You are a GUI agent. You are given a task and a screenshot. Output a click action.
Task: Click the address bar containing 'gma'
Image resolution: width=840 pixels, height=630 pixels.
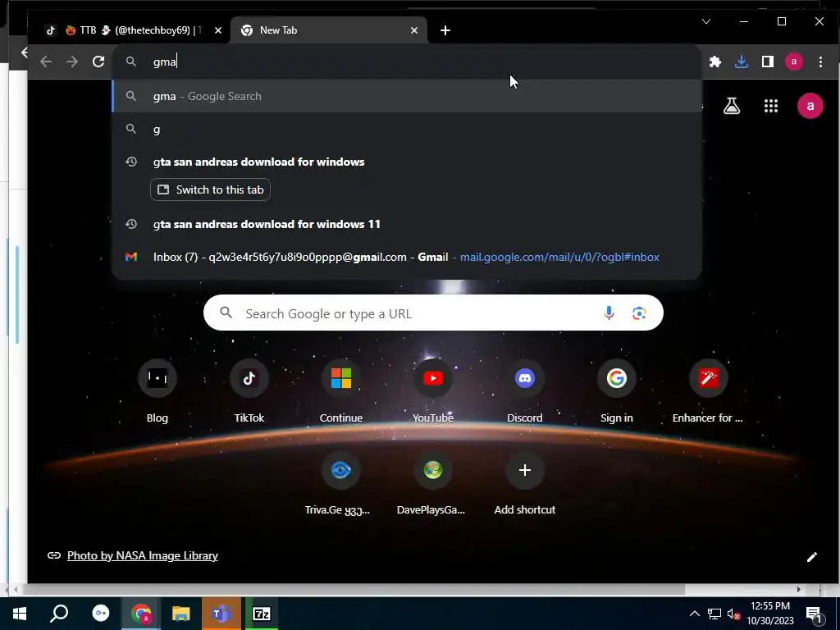pos(407,62)
